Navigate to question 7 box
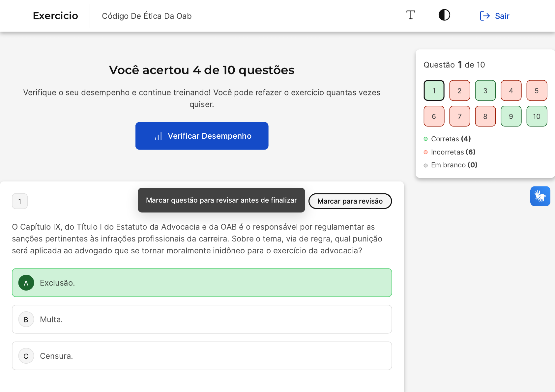Viewport: 555px width, 392px height. [459, 116]
